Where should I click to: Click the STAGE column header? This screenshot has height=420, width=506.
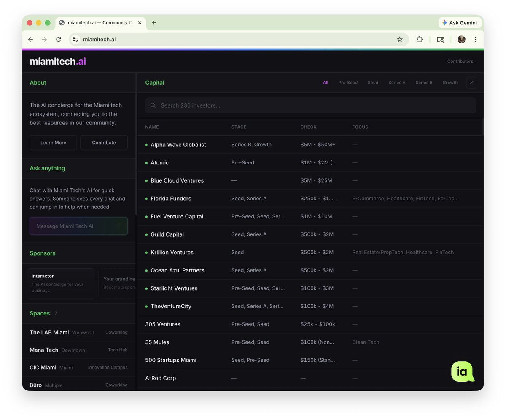tap(239, 127)
